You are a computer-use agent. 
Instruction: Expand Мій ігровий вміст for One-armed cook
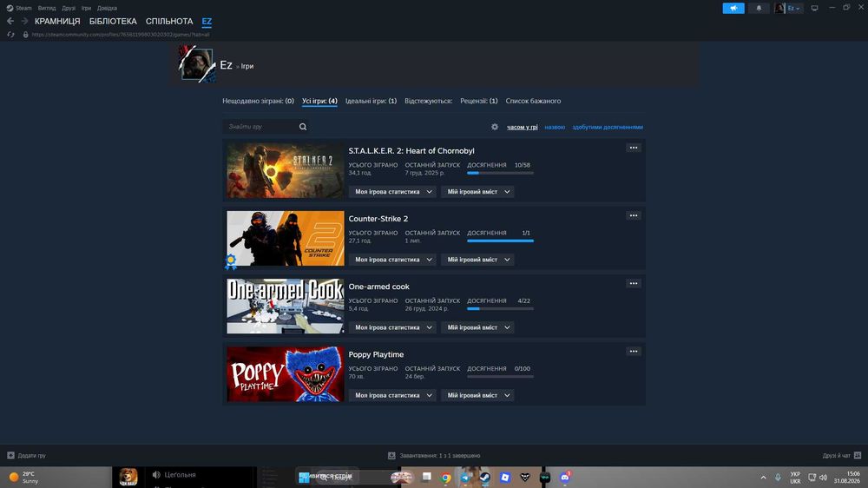point(477,327)
